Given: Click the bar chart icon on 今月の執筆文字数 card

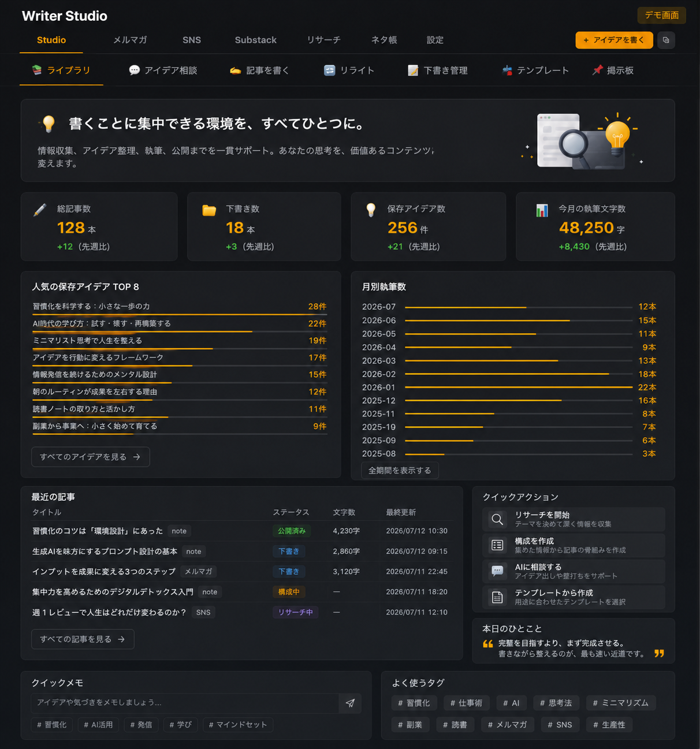Looking at the screenshot, I should pos(542,210).
